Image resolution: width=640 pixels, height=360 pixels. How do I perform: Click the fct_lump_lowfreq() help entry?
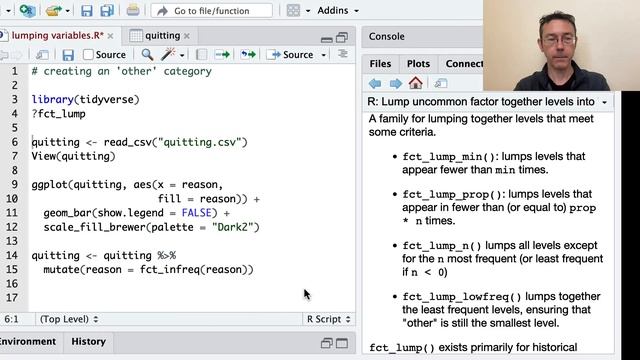tap(462, 297)
